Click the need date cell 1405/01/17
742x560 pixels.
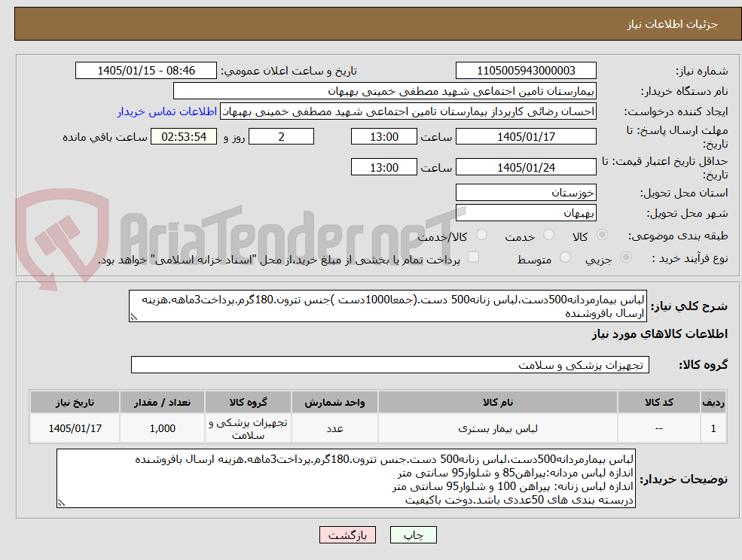[x=75, y=428]
